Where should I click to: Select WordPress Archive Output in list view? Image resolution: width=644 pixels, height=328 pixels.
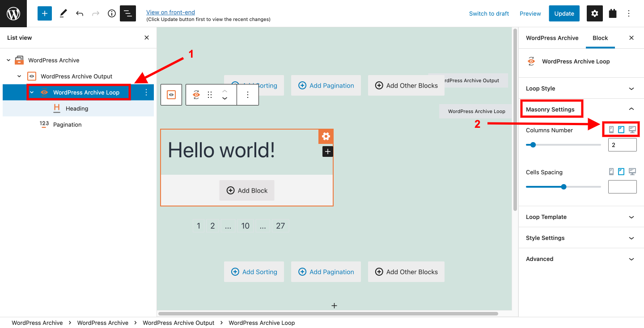pyautogui.click(x=76, y=76)
